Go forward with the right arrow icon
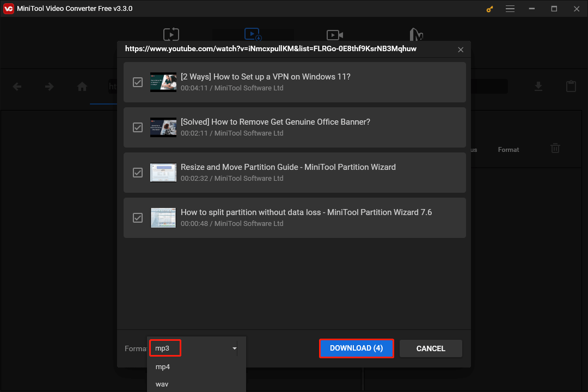Image resolution: width=588 pixels, height=392 pixels. tap(49, 87)
